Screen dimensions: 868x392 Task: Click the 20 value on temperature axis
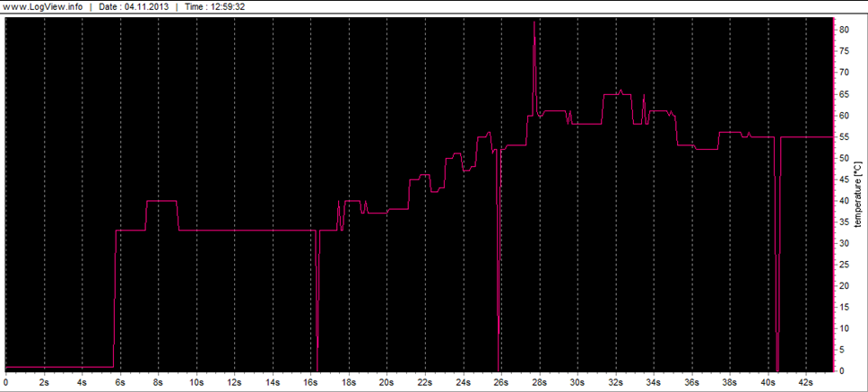point(844,285)
